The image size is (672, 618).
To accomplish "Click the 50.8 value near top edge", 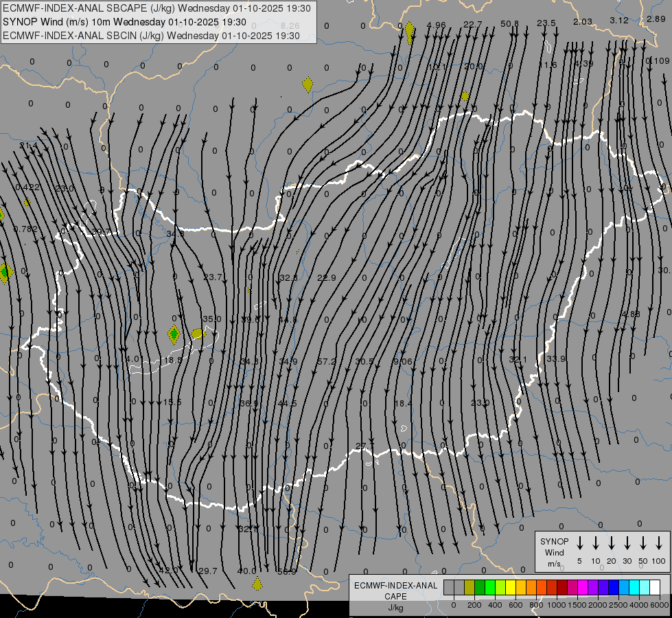I will (x=509, y=23).
